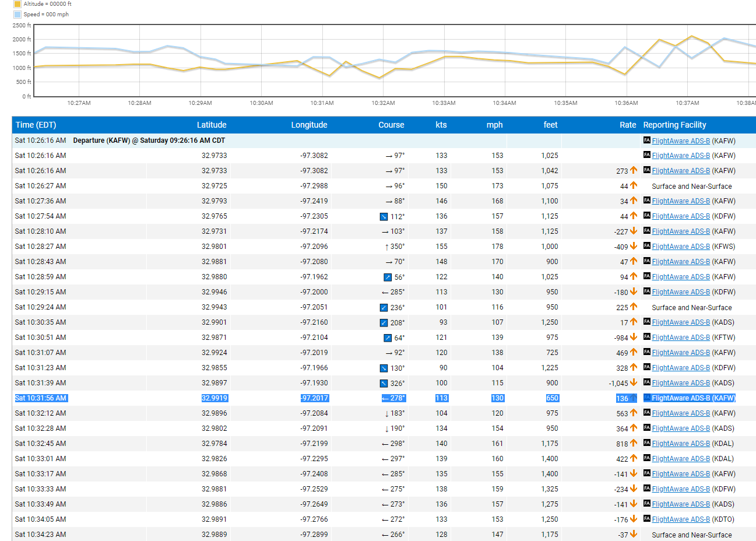Click FA logo icon in the 10:33:33 AM row

[647, 489]
